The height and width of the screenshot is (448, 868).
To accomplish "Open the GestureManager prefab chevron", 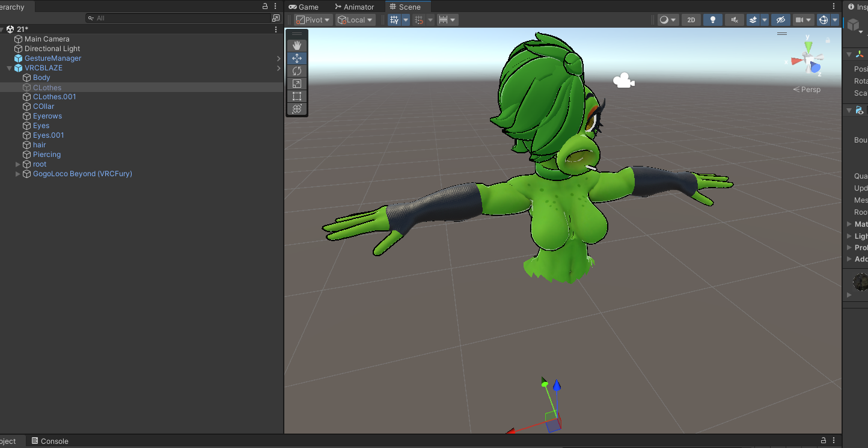I will tap(279, 58).
